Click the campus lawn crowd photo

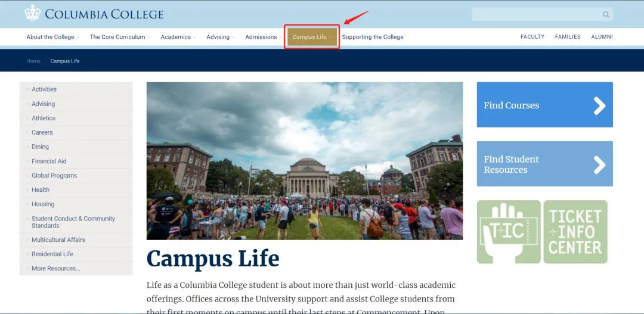pyautogui.click(x=304, y=161)
